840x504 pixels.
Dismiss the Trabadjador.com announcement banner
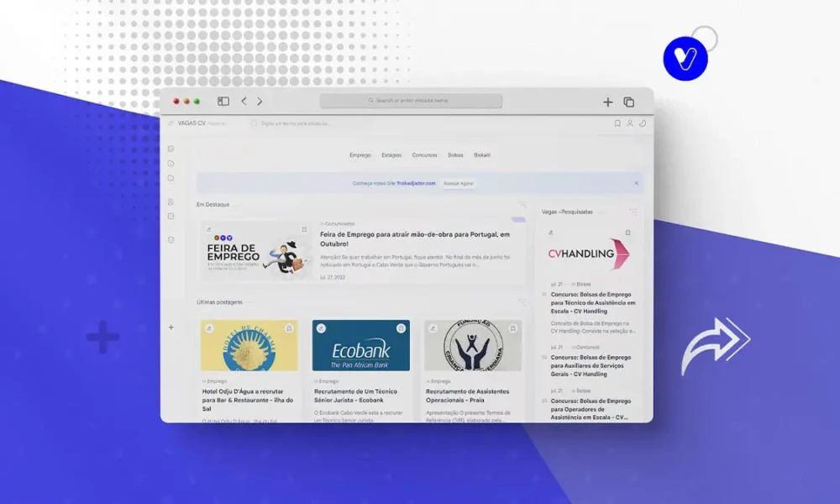point(636,182)
